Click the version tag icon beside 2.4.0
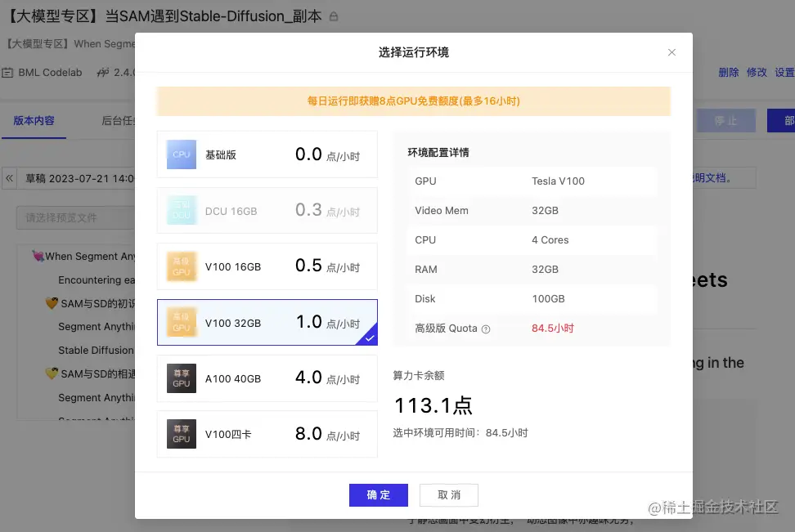 pyautogui.click(x=102, y=72)
